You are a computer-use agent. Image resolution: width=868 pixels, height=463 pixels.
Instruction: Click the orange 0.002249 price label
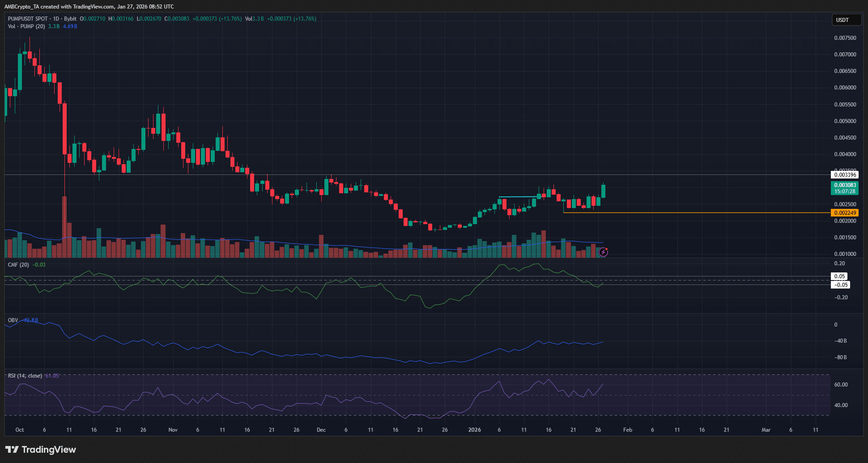845,213
